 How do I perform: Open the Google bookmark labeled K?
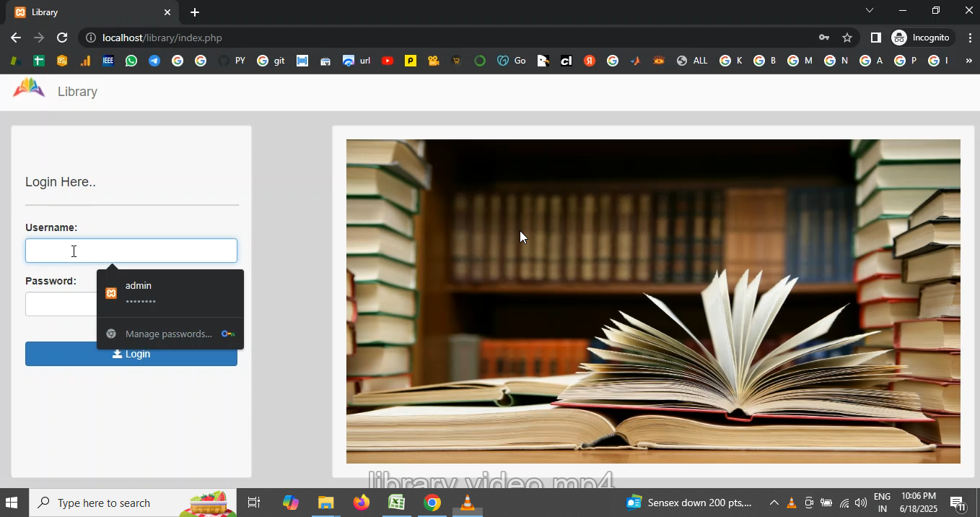click(x=730, y=61)
